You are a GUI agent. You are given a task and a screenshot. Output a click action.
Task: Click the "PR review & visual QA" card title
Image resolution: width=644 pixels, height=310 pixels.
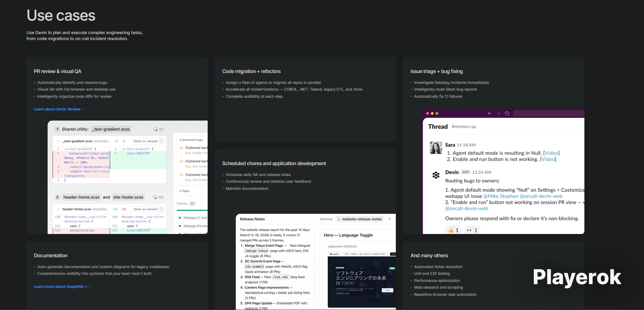click(x=57, y=71)
